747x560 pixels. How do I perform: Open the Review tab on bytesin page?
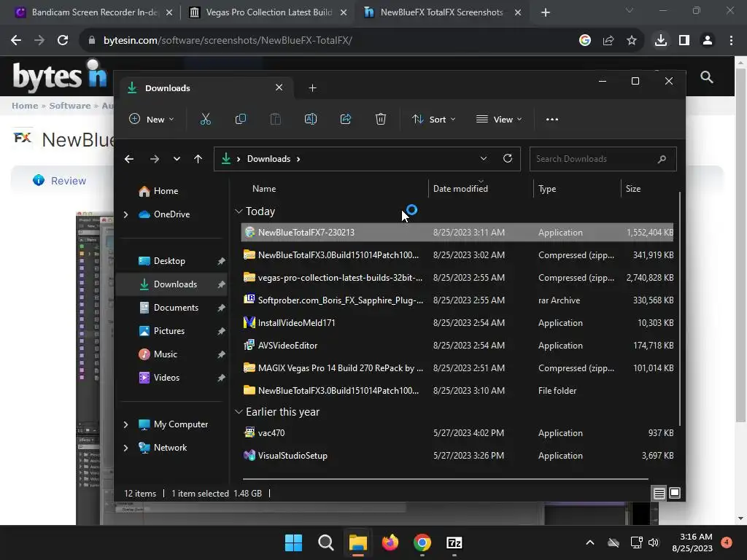point(60,181)
